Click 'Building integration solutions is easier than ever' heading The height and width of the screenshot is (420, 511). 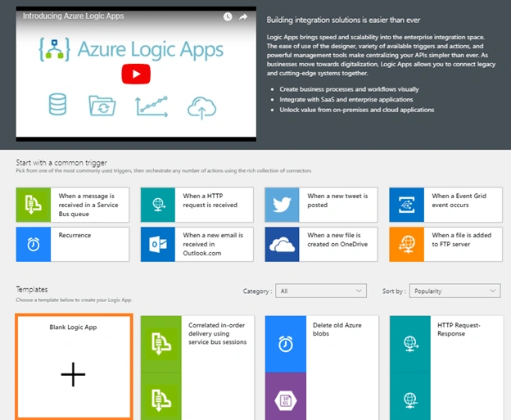coord(343,20)
